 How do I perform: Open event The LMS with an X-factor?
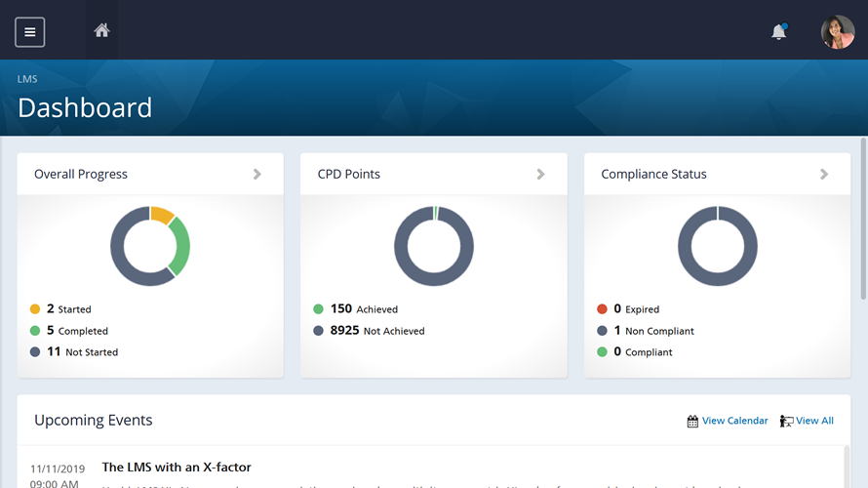[177, 467]
